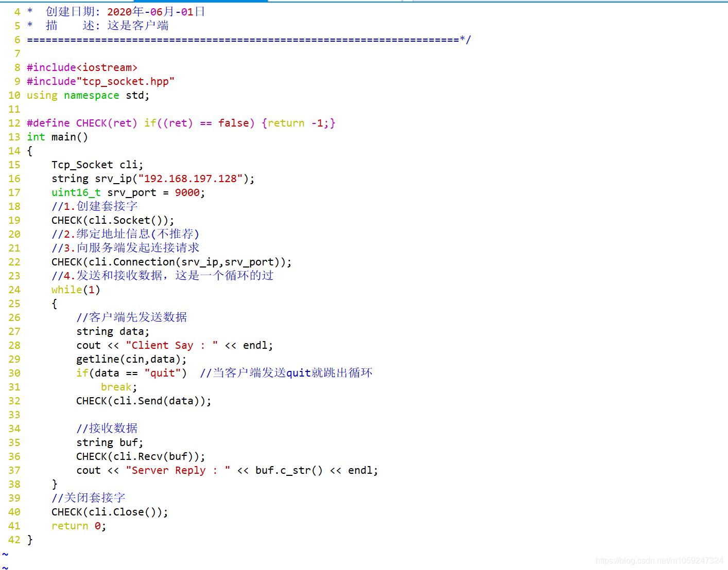Click 'int main()' declaration
Image resolution: width=728 pixels, height=570 pixels.
pyautogui.click(x=57, y=137)
